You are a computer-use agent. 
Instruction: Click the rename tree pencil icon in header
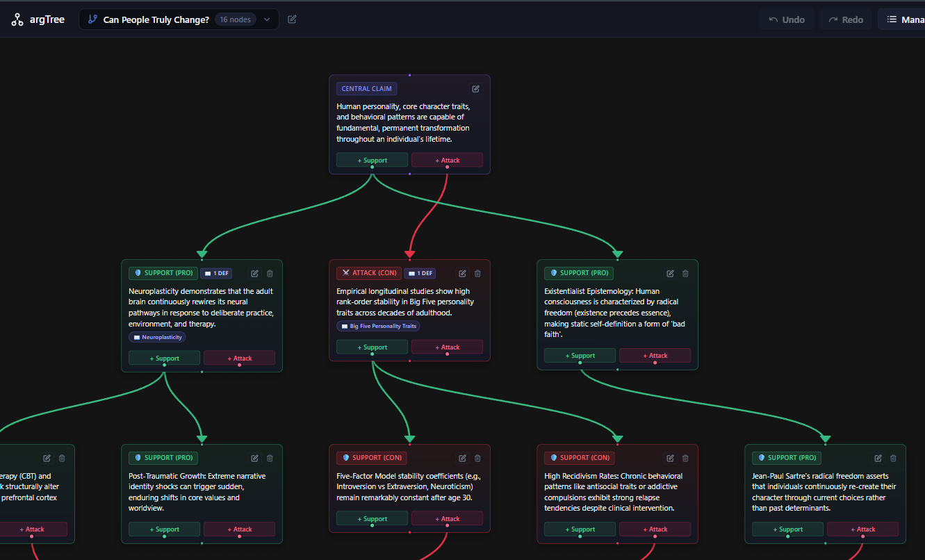click(x=292, y=19)
